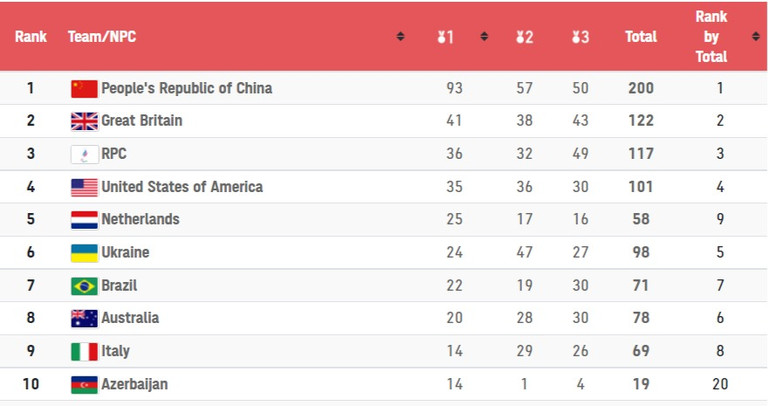Click the Australia flag icon

pyautogui.click(x=84, y=318)
